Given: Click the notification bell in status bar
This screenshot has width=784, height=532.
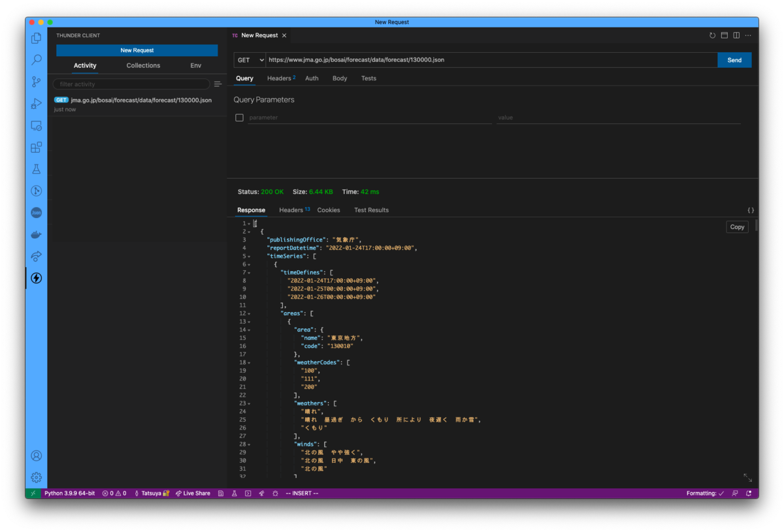Looking at the screenshot, I should (749, 493).
